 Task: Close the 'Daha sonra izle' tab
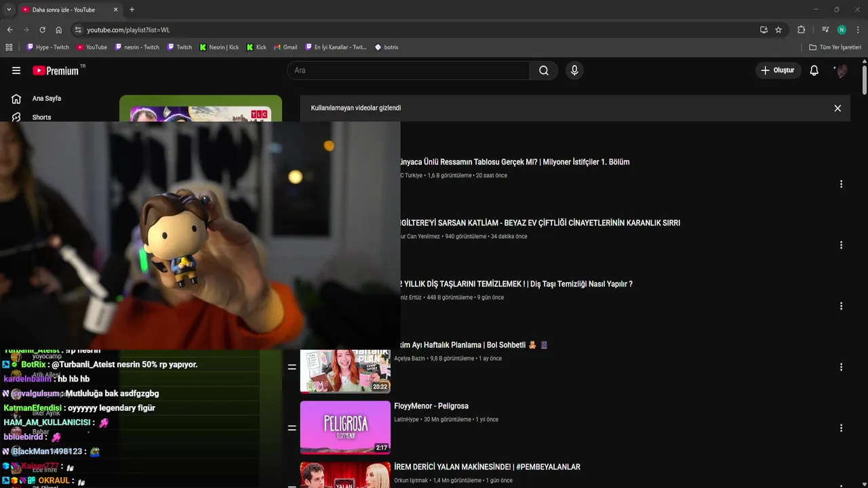(x=115, y=9)
